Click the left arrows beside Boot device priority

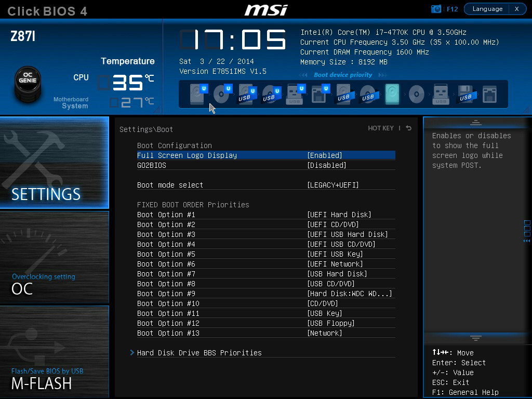coord(303,75)
